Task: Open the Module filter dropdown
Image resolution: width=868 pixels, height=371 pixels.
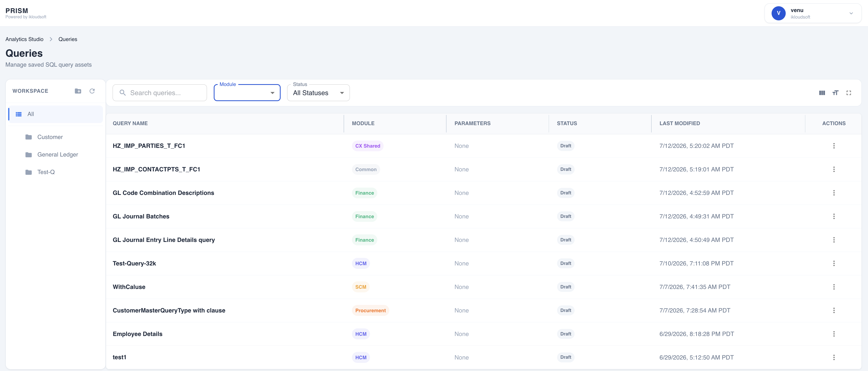Action: pos(247,93)
